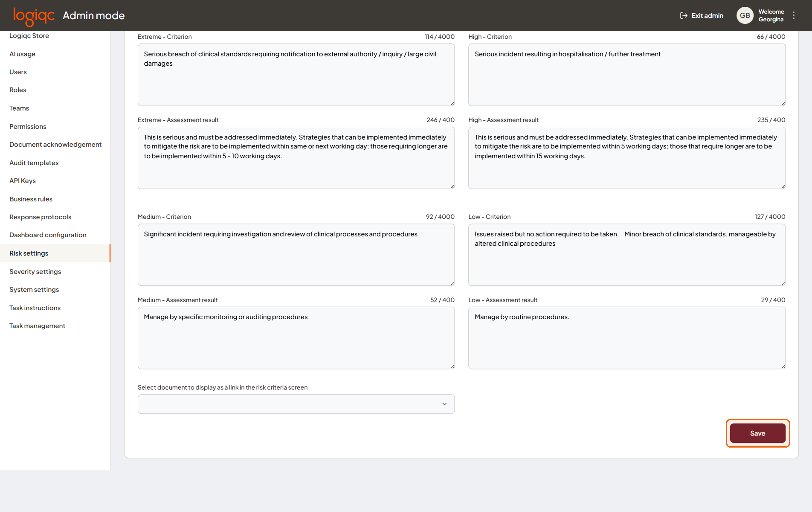Open API Keys page
812x512 pixels.
[x=23, y=181]
